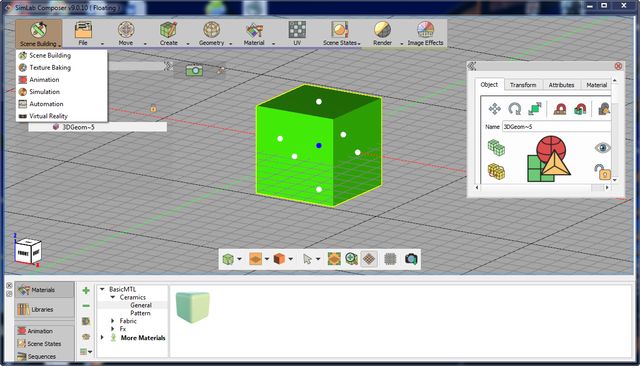Open dropdown next to orange cube icon
This screenshot has height=366, width=640.
click(x=291, y=259)
